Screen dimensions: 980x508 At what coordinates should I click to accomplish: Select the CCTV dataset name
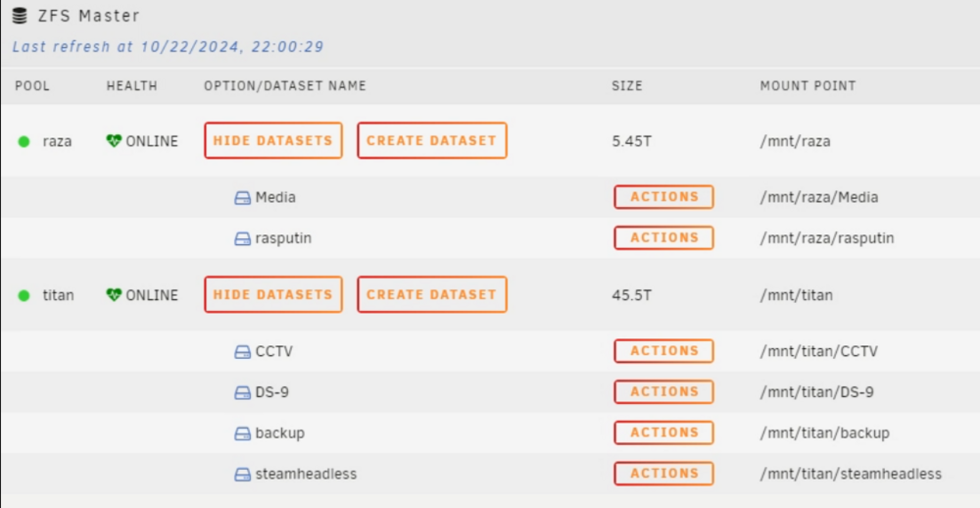coord(273,352)
